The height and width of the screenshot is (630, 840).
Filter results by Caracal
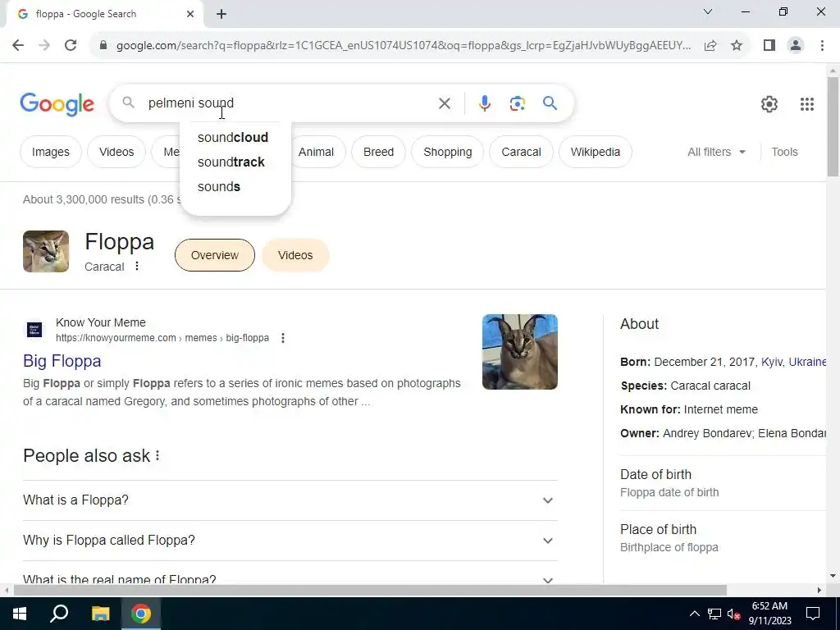(x=521, y=152)
